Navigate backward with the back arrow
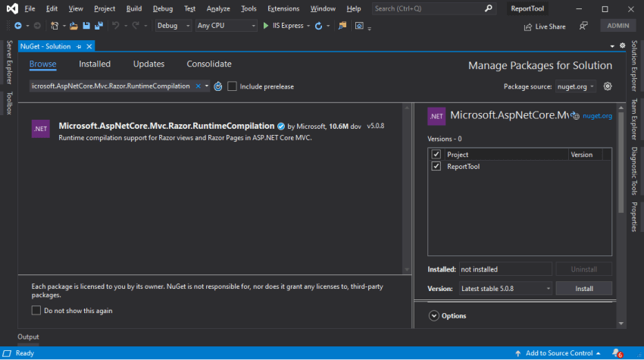Image resolution: width=644 pixels, height=360 pixels. click(x=18, y=26)
